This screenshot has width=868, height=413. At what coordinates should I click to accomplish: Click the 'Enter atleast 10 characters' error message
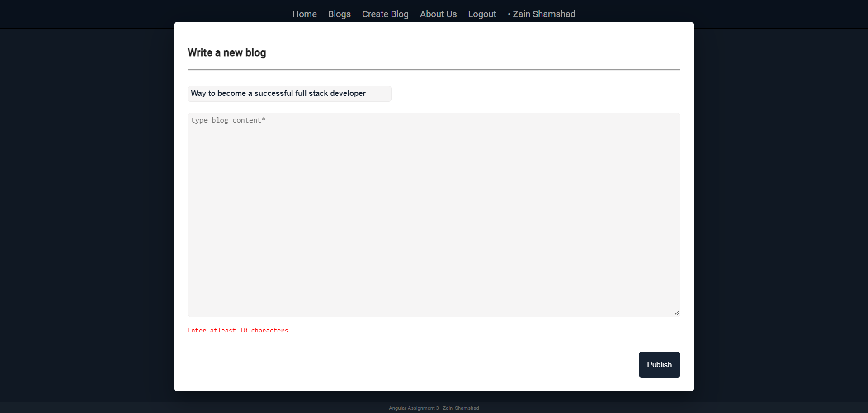pyautogui.click(x=237, y=330)
